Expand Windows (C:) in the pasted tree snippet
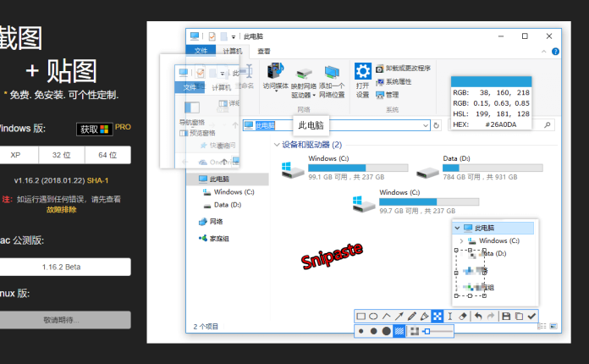Screen dimensions: 589x364 [461, 240]
